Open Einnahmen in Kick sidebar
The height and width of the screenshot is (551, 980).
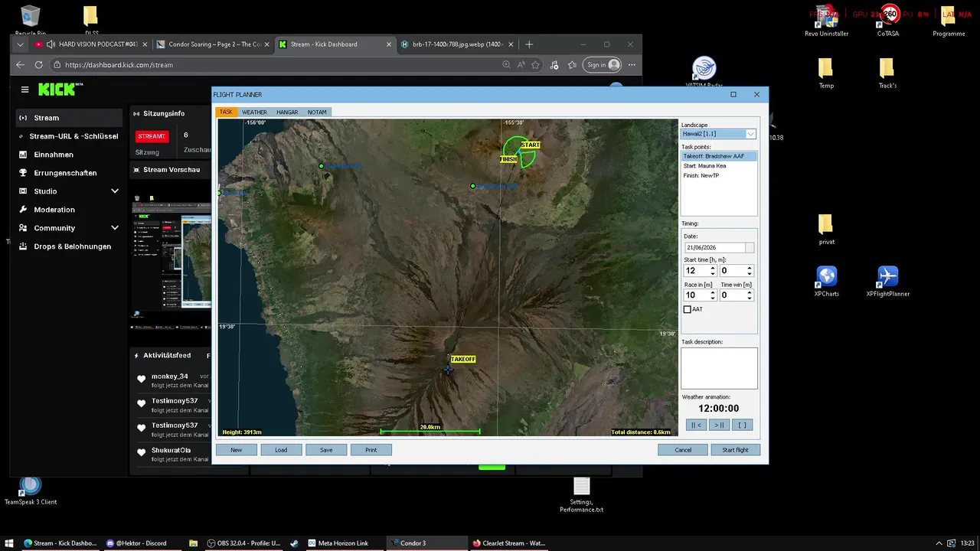[x=54, y=155]
